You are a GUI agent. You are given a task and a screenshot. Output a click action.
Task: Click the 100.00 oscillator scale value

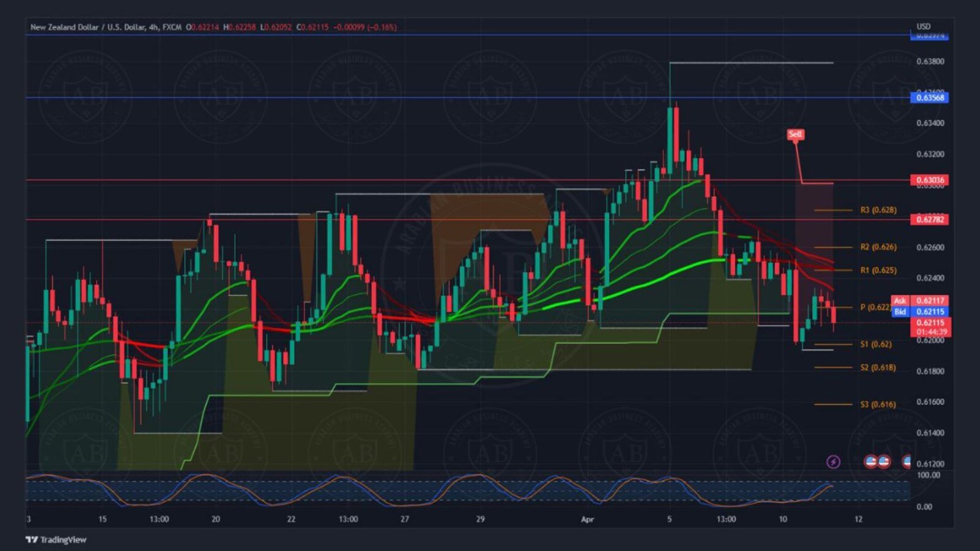928,475
